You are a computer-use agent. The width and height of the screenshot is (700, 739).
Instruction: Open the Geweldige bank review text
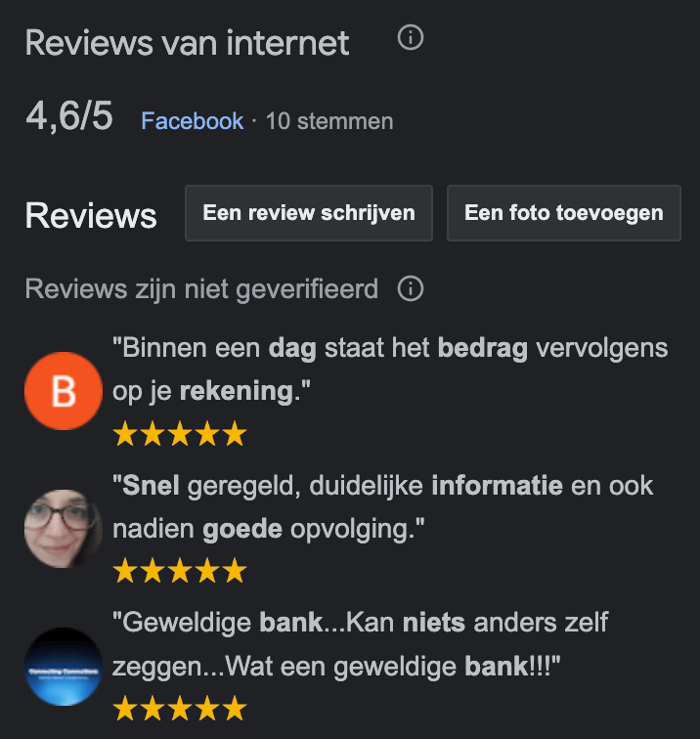[360, 644]
